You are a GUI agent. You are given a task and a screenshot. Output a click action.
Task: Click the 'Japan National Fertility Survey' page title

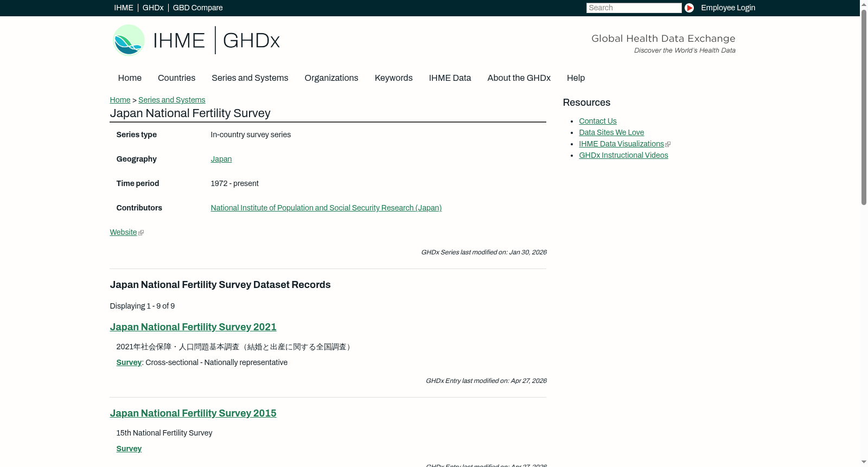[190, 113]
